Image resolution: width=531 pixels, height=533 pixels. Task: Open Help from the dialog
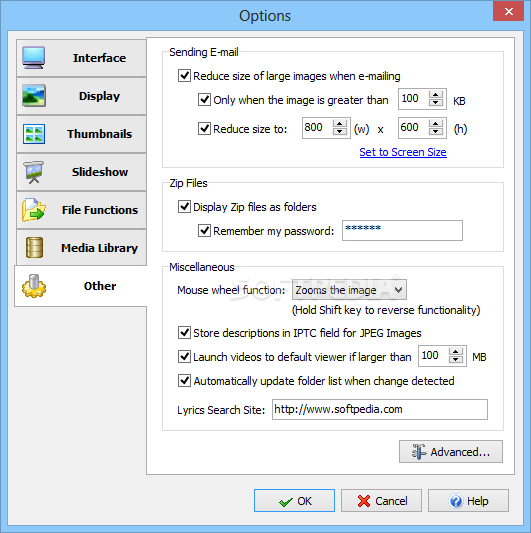click(x=468, y=501)
